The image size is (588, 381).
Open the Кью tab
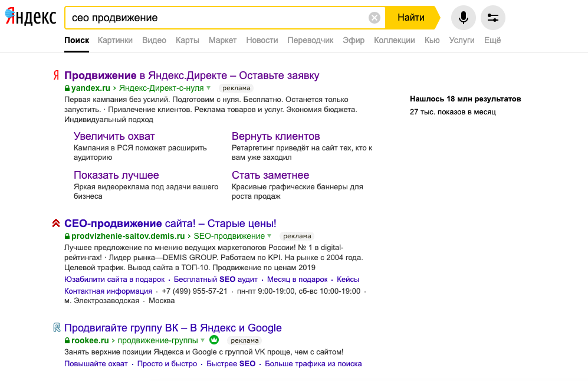[432, 40]
